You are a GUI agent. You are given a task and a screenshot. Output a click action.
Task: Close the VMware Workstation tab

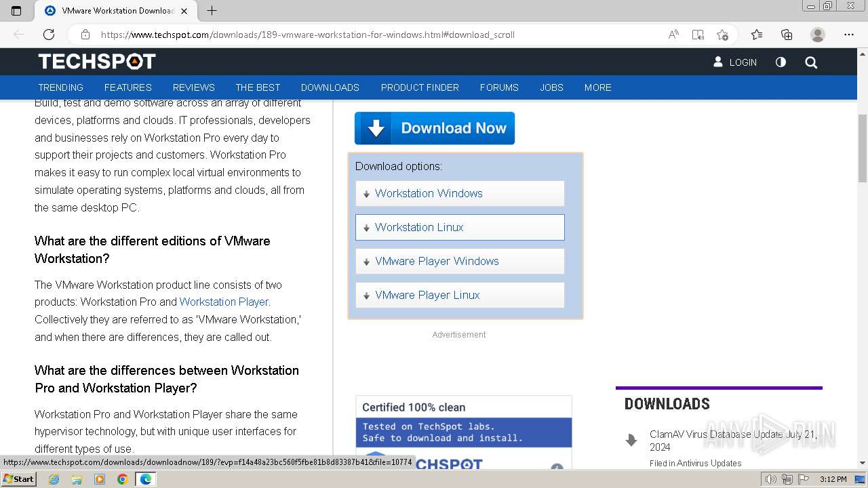tap(185, 10)
